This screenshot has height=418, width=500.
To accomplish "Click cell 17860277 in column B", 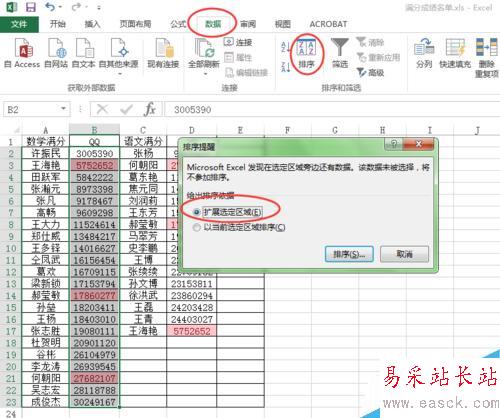I will tap(95, 296).
